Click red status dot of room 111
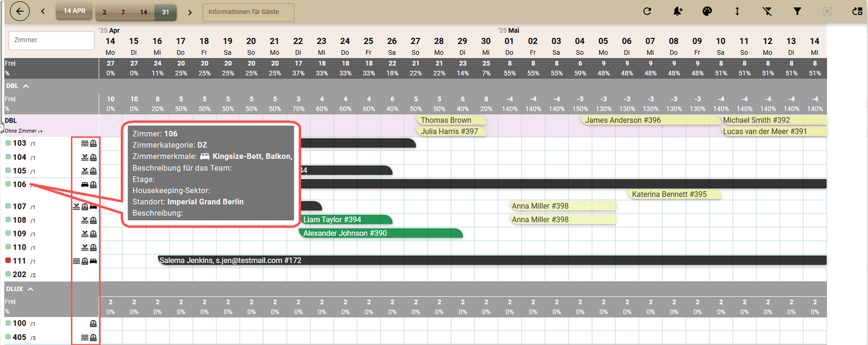Image resolution: width=868 pixels, height=345 pixels. (x=8, y=260)
